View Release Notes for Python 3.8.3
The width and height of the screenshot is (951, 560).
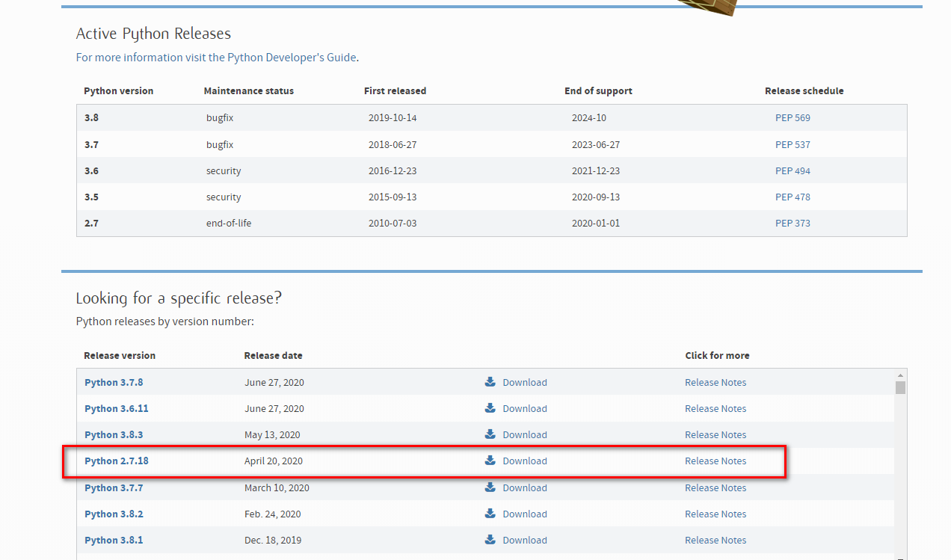pyautogui.click(x=715, y=434)
